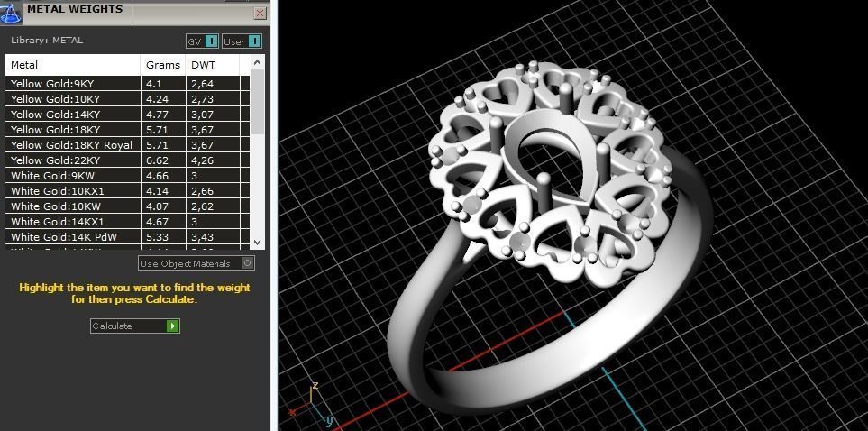Click grams value 6.62 for 22KY
Screen dimensions: 868x431
click(x=157, y=160)
